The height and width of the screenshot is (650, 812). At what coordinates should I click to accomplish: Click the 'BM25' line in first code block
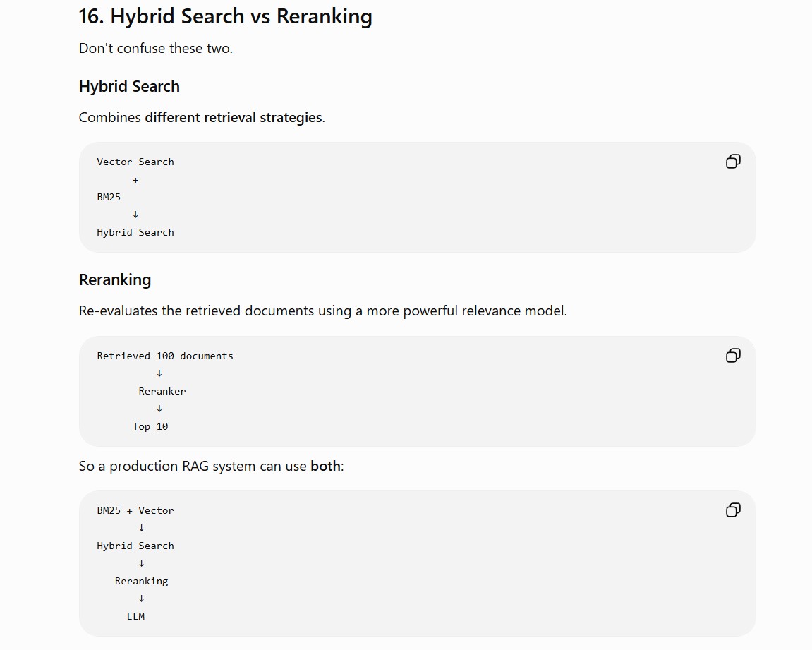(x=109, y=198)
